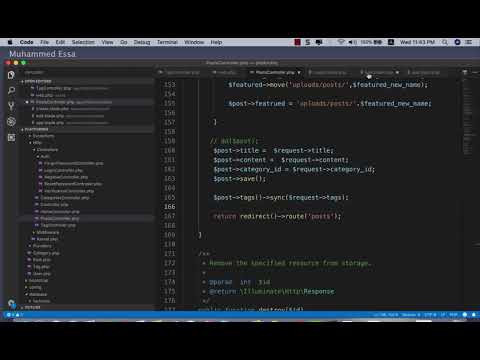Open the Explorer view in activity bar
Image resolution: width=480 pixels, height=360 pixels.
[11, 75]
